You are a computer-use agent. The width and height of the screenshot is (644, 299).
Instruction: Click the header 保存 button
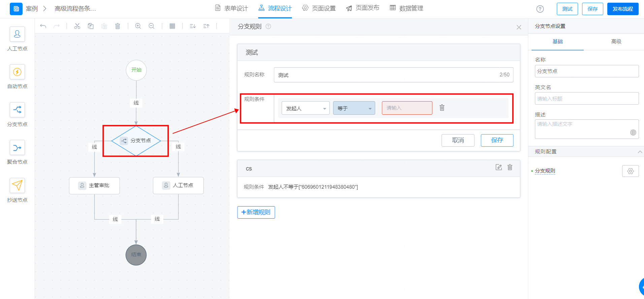coord(592,9)
